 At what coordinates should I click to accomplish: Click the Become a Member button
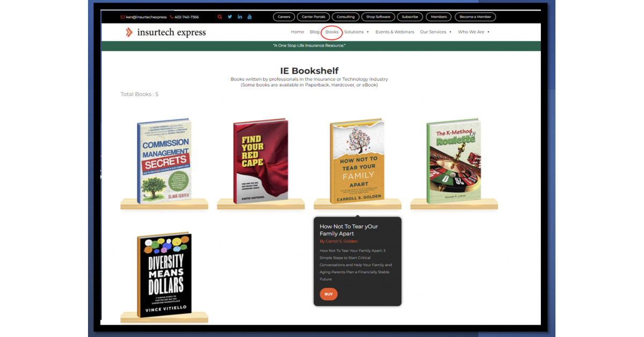(x=475, y=17)
